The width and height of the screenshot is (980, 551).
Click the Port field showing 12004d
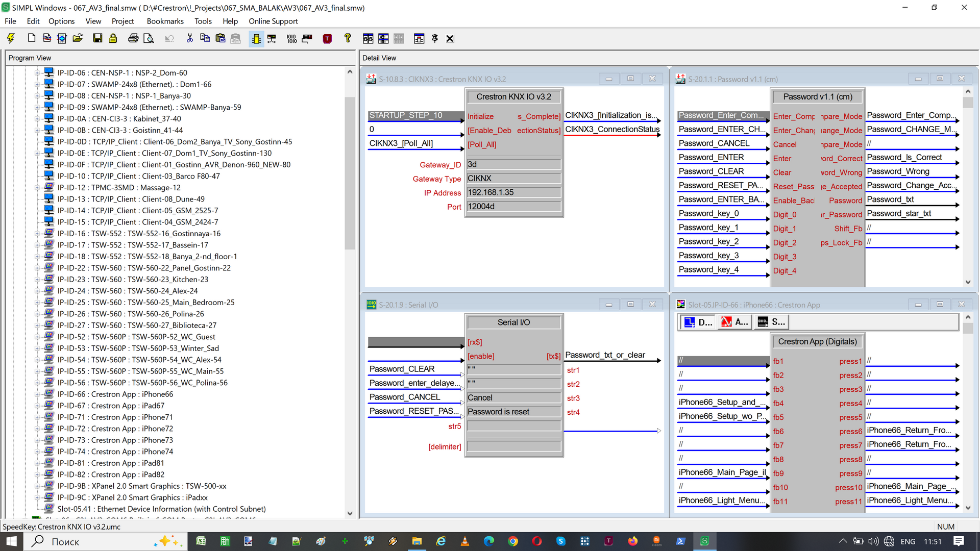513,206
